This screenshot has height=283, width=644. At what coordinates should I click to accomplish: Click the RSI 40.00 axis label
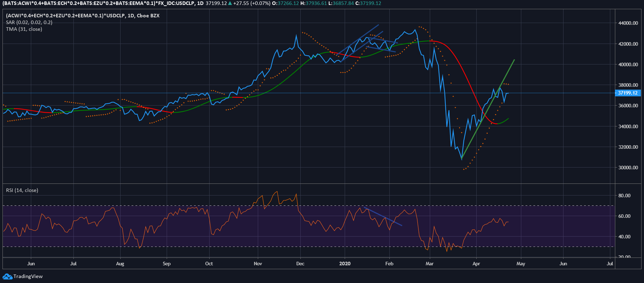click(x=624, y=237)
